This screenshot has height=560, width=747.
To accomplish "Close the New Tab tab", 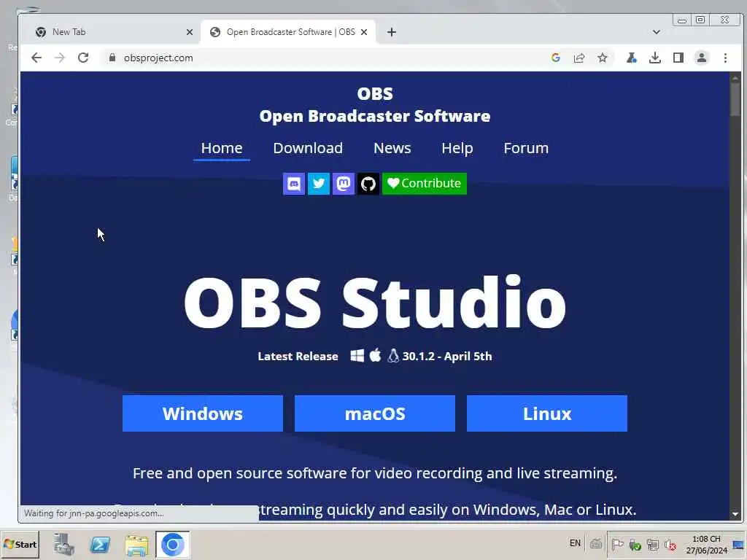I will 190,32.
